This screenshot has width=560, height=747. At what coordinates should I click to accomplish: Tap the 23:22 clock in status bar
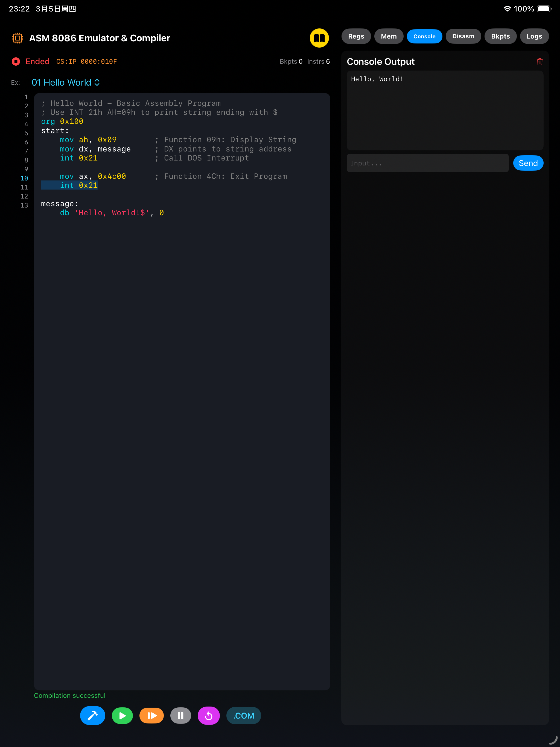[19, 9]
